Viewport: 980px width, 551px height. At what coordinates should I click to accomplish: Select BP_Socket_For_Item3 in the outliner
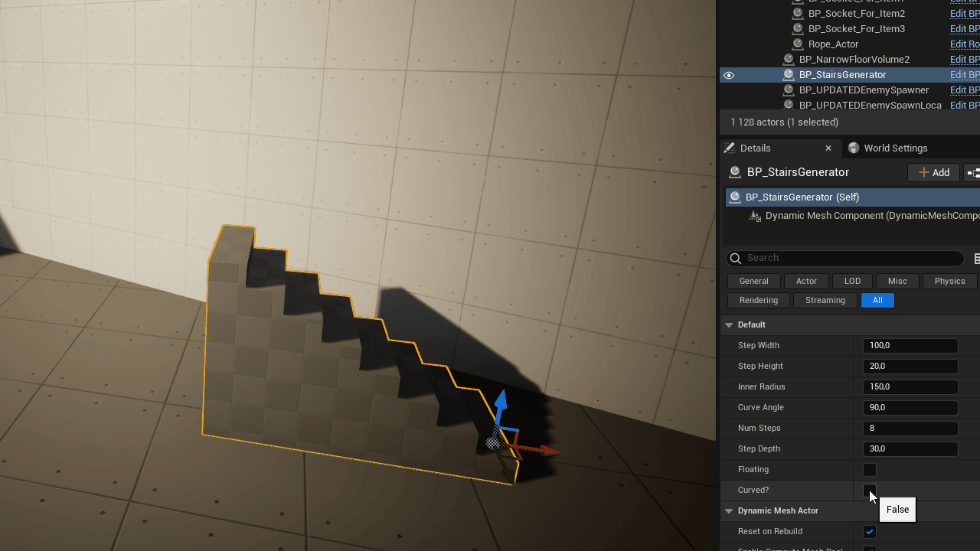click(x=857, y=29)
